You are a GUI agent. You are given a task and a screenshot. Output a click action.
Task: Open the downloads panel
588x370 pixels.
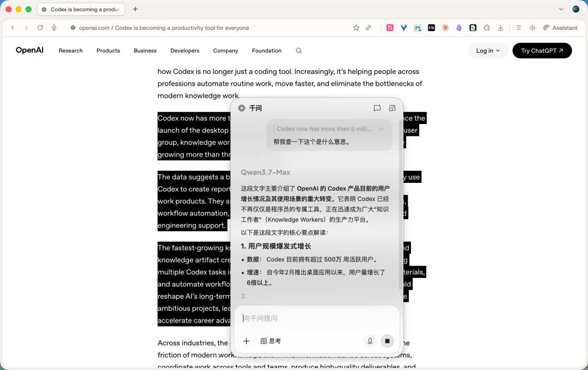click(501, 28)
